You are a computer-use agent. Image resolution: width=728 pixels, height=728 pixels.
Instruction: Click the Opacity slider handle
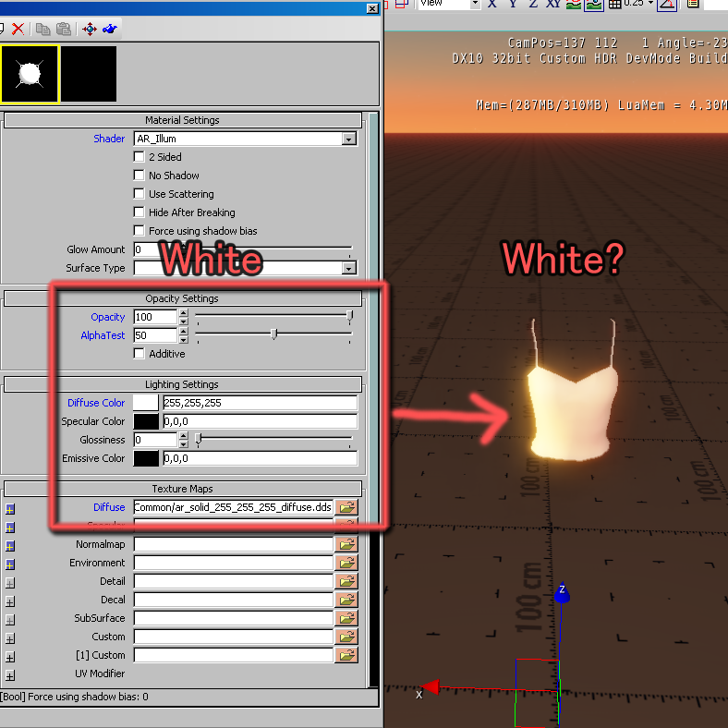pyautogui.click(x=349, y=316)
